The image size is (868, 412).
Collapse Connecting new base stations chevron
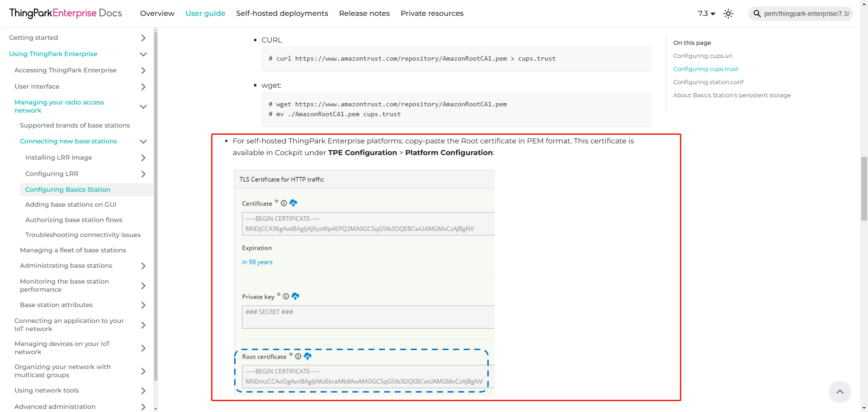point(143,142)
